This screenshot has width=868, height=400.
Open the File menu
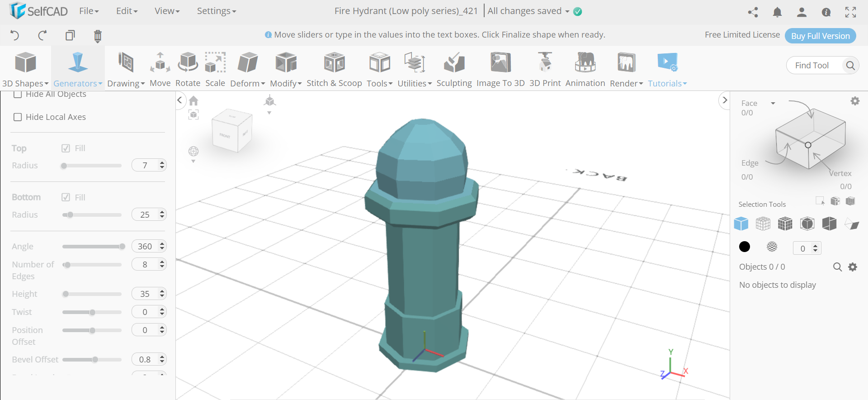(x=89, y=11)
